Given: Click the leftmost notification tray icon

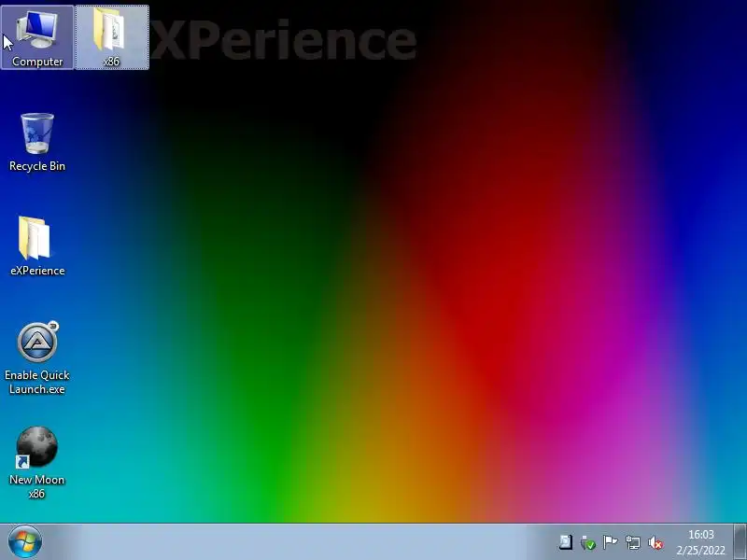Looking at the screenshot, I should pyautogui.click(x=566, y=542).
